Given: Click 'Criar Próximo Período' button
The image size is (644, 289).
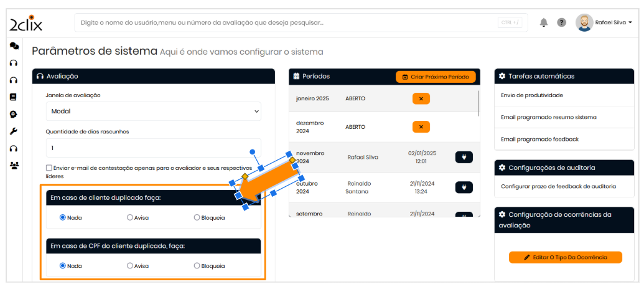Looking at the screenshot, I should [436, 77].
